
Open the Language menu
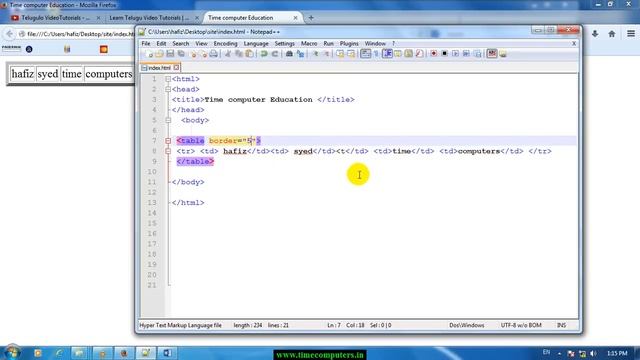pyautogui.click(x=256, y=43)
